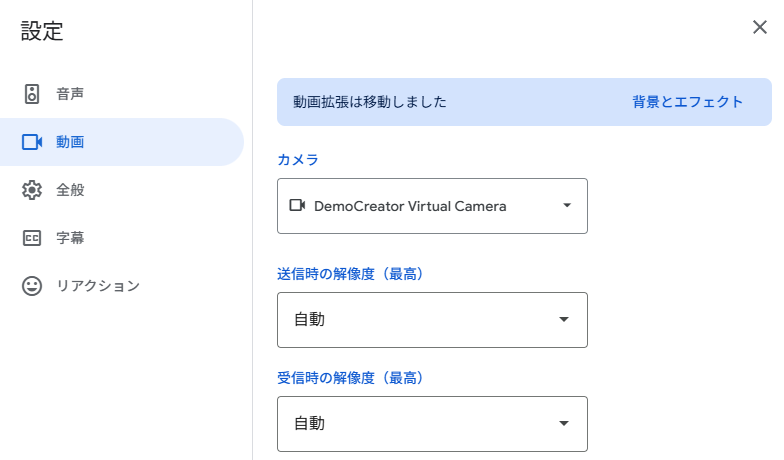The image size is (784, 460).
Task: Click the 動画拡張は移動しました banner text
Action: click(x=369, y=102)
